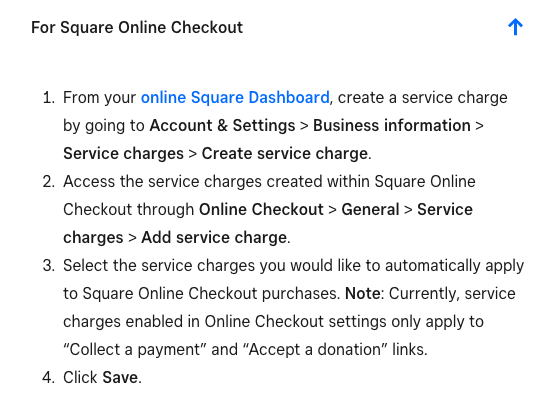Click bold 'Add service charge' text
The width and height of the screenshot is (539, 417).
tap(214, 237)
